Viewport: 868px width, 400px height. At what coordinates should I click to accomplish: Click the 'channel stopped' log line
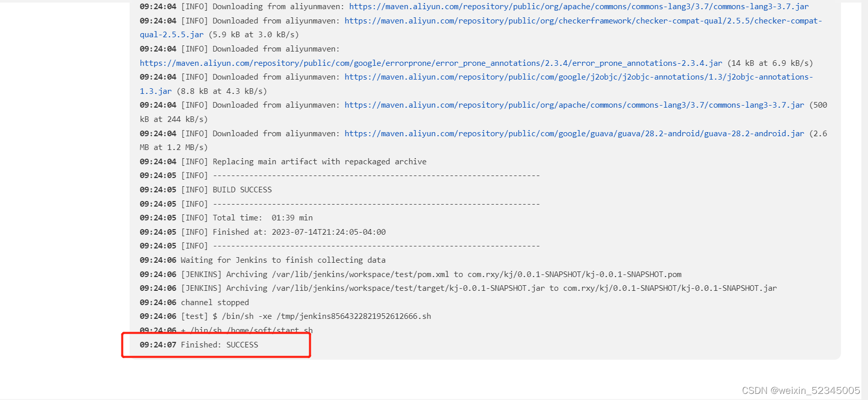tap(194, 303)
